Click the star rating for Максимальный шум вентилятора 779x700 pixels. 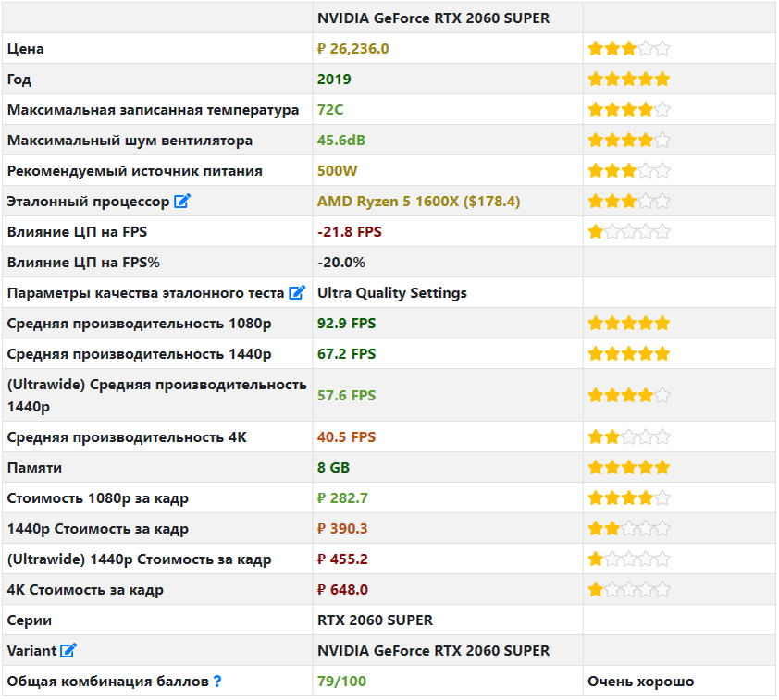(629, 140)
